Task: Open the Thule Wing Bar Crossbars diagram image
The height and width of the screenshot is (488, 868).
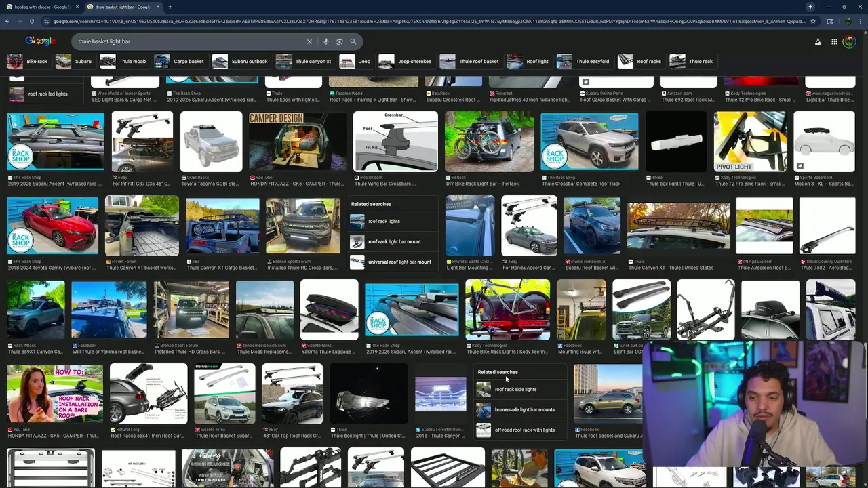Action: pos(395,142)
